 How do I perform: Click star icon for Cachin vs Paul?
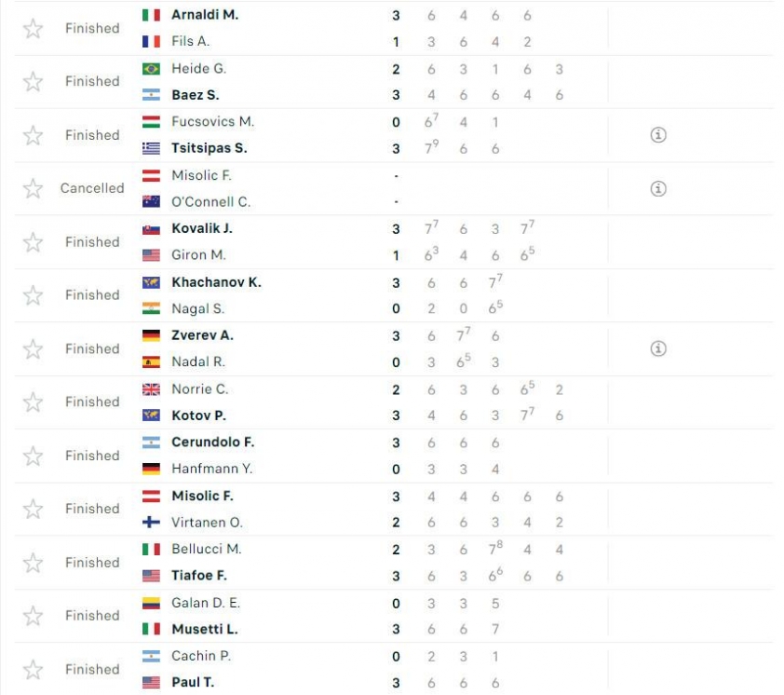(33, 670)
